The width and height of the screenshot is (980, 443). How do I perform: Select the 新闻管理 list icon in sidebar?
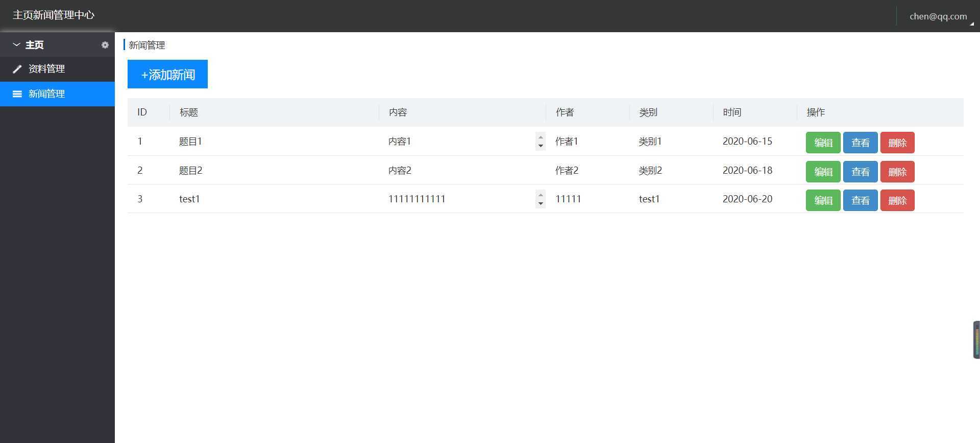17,94
